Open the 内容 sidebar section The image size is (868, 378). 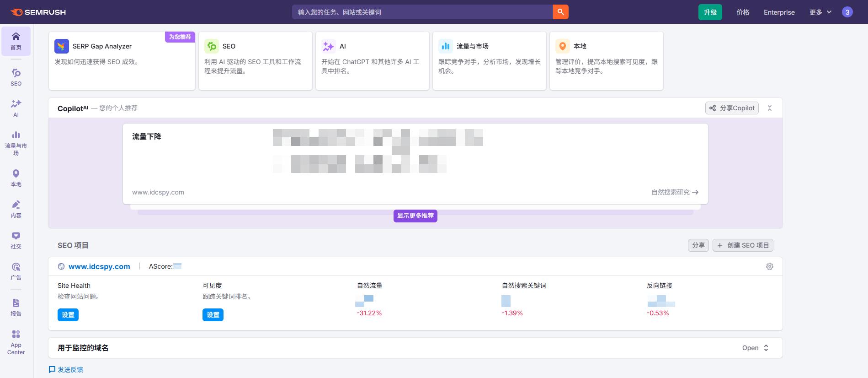point(16,209)
